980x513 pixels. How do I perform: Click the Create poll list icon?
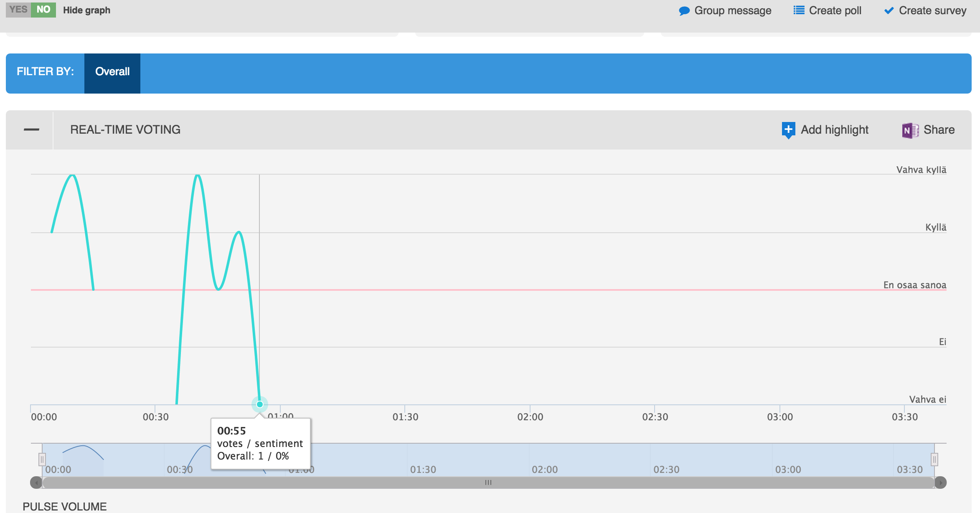coord(799,10)
